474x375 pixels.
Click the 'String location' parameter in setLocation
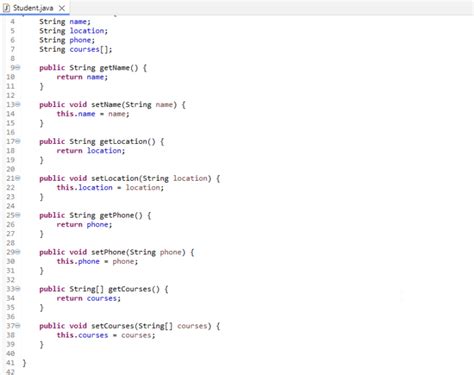click(x=175, y=178)
